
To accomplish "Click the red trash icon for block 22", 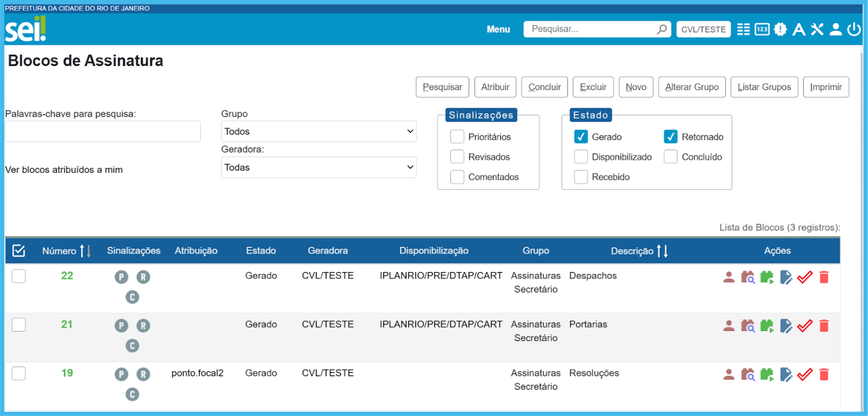I will (824, 278).
